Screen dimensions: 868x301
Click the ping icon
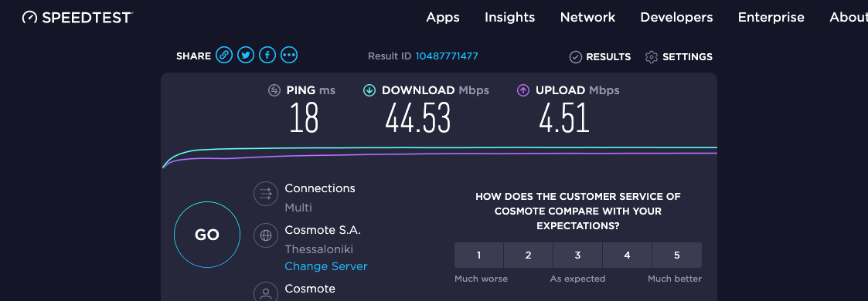coord(274,90)
